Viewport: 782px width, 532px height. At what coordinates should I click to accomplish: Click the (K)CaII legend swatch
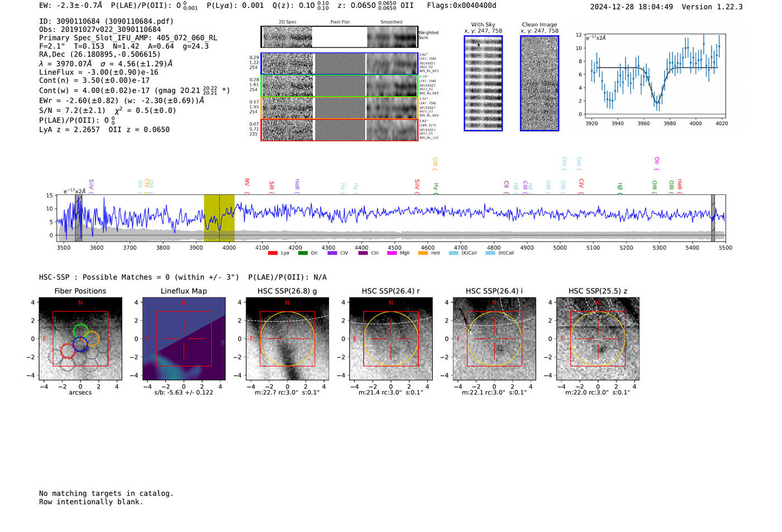(x=454, y=253)
